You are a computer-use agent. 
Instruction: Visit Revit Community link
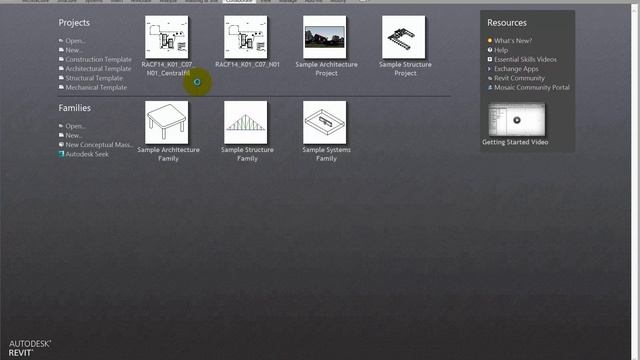pyautogui.click(x=519, y=78)
